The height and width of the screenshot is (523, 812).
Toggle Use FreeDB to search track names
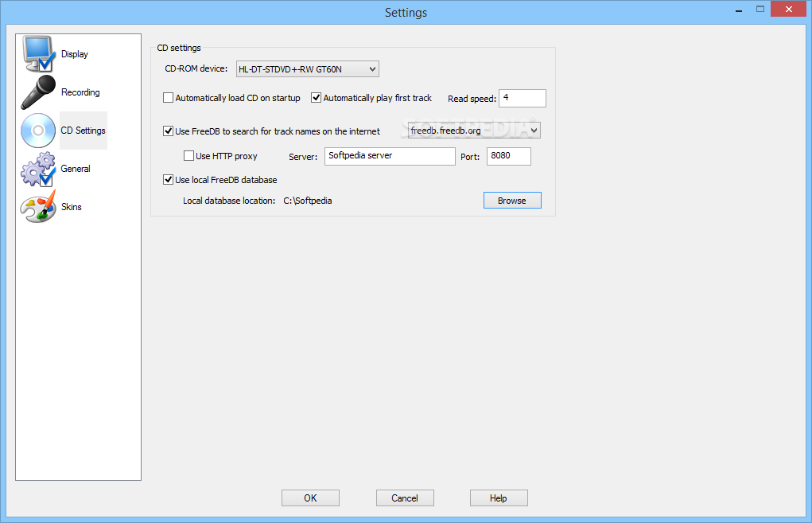coord(169,131)
